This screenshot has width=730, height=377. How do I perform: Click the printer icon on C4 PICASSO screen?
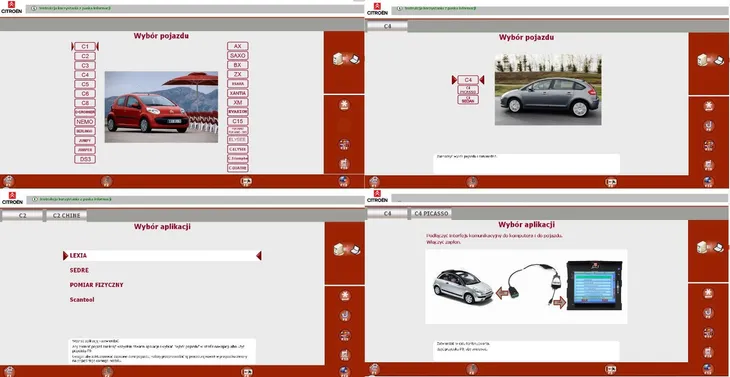pos(709,352)
